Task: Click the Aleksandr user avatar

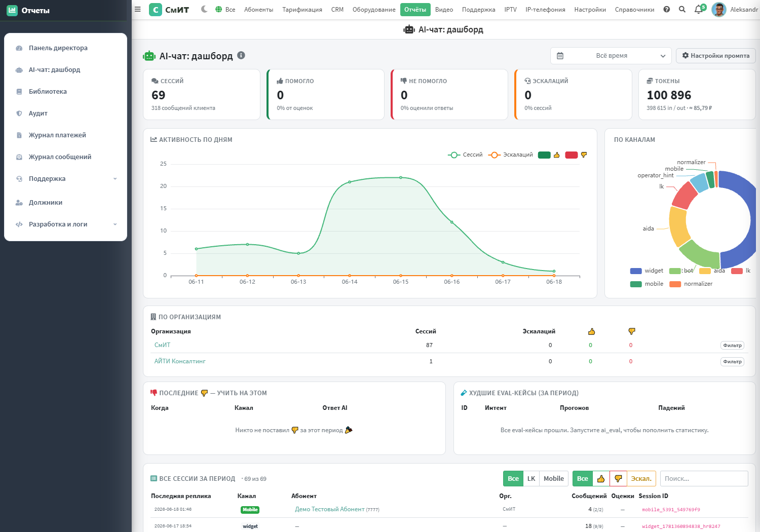Action: [718, 9]
